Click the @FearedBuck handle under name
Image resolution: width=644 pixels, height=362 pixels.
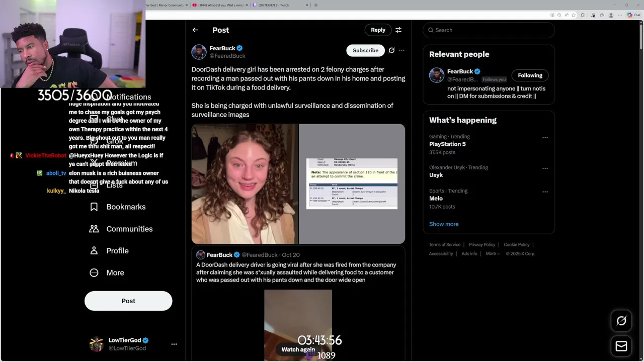pos(227,56)
